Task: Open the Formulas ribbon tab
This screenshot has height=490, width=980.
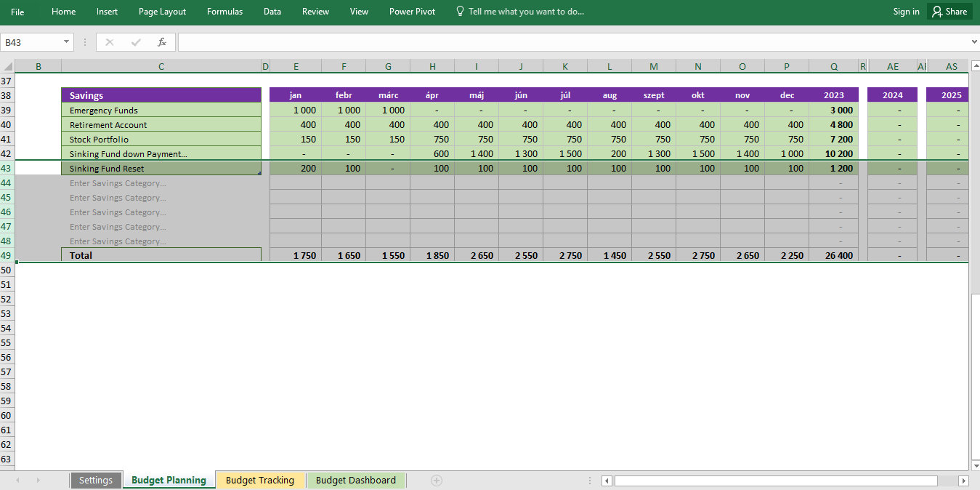Action: point(224,11)
